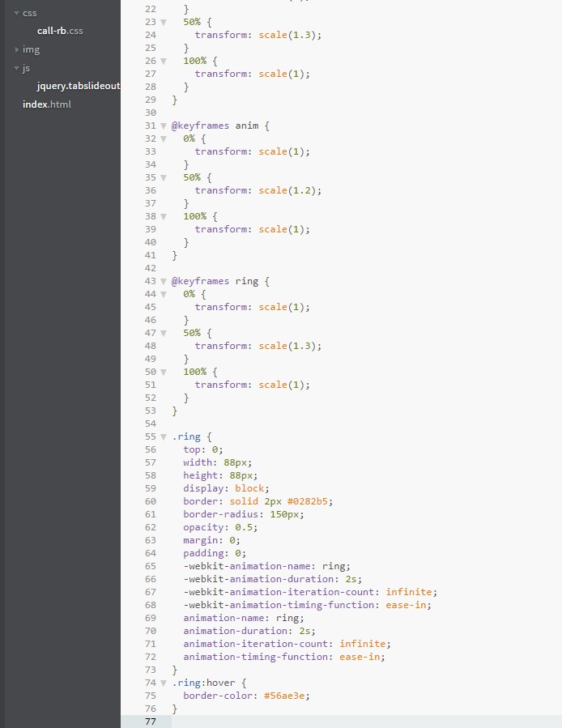Fold the 50% block at line 35

[164, 177]
